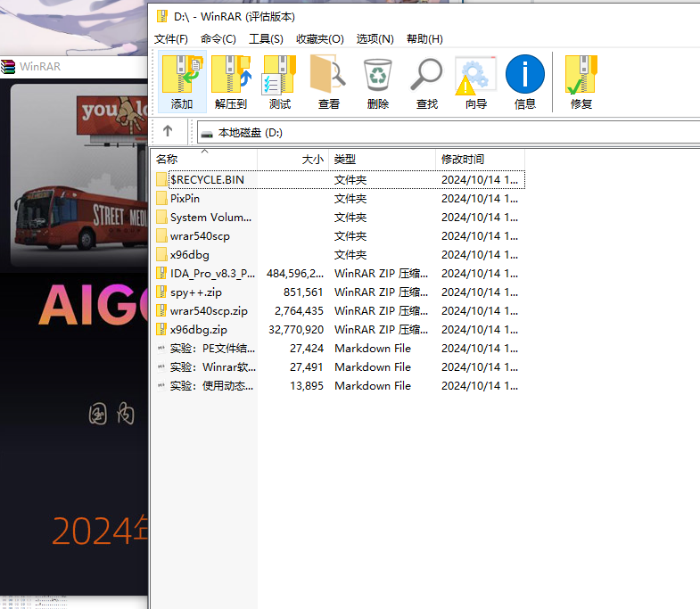Click the Delete (删除) recycle bin icon
This screenshot has height=609, width=700.
click(x=378, y=81)
